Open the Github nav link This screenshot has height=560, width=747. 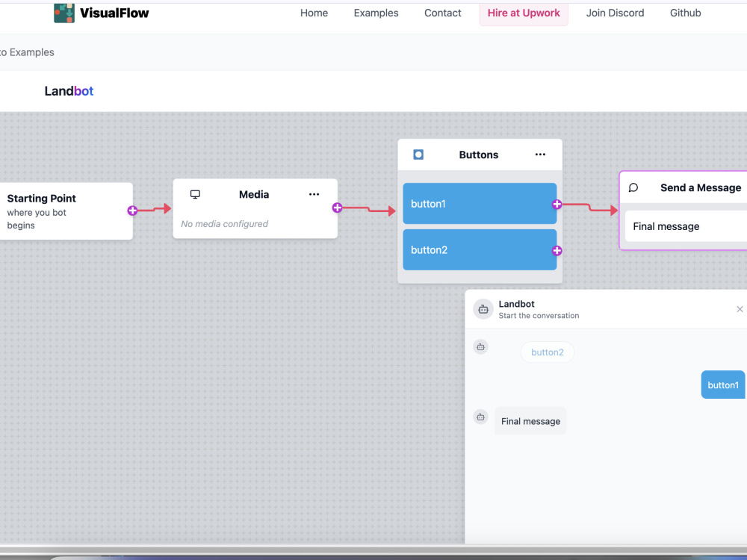pos(685,13)
